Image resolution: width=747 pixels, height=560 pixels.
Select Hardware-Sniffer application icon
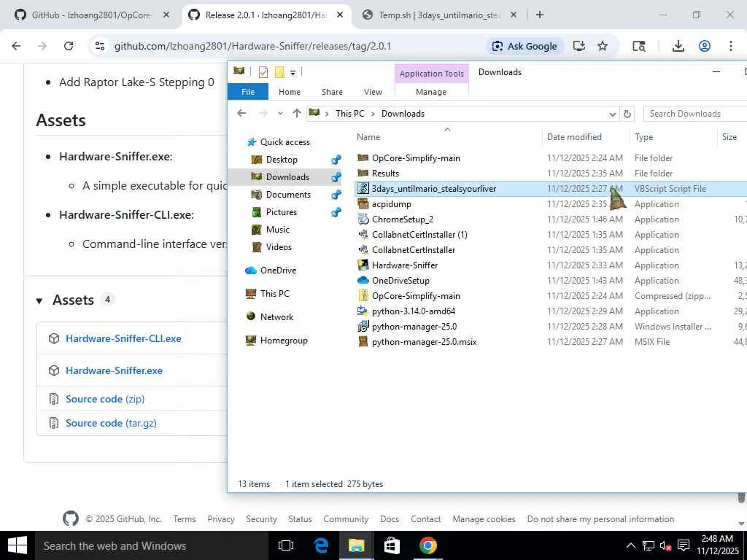point(363,265)
